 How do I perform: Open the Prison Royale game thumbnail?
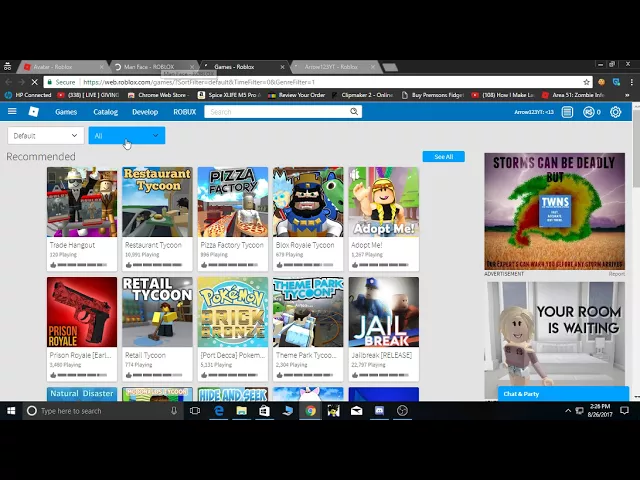82,312
